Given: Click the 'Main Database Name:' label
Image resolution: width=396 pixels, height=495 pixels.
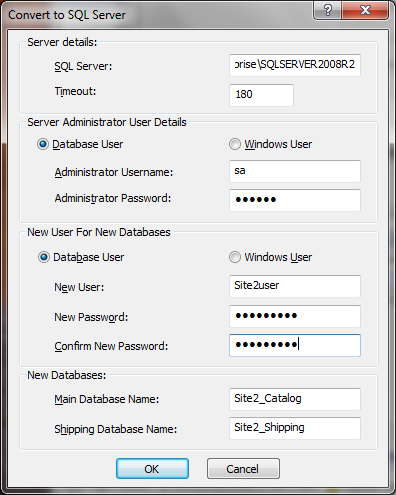Looking at the screenshot, I should click(x=107, y=399).
